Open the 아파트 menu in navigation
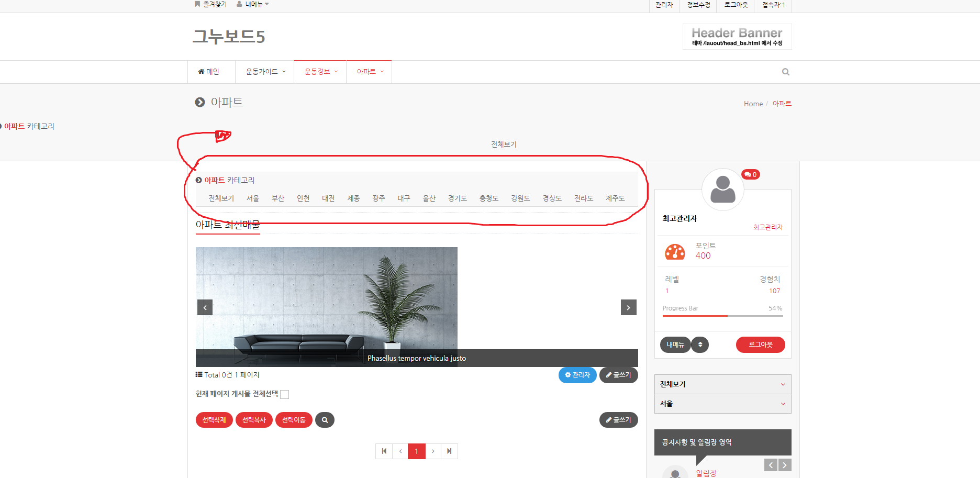The image size is (980, 478). coord(370,72)
